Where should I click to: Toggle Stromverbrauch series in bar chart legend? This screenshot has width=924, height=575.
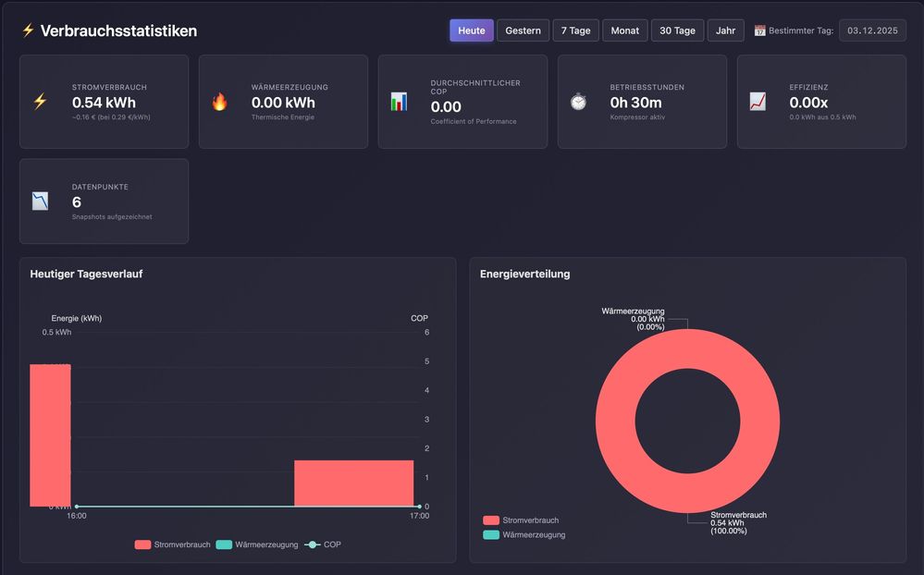coord(172,544)
